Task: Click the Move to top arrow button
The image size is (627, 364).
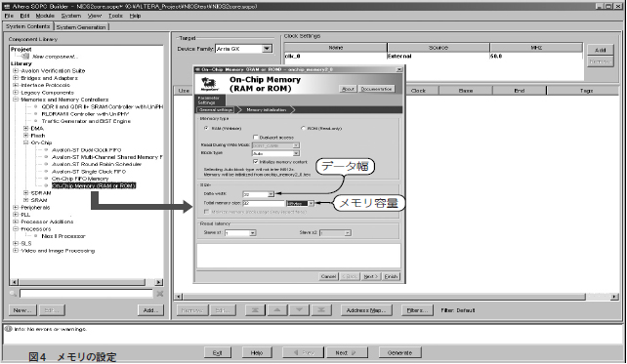Action: 255,310
